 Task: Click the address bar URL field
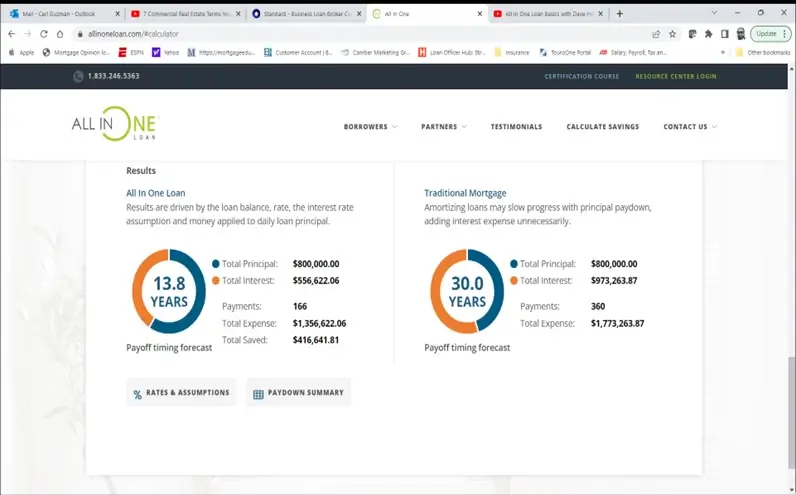click(355, 34)
